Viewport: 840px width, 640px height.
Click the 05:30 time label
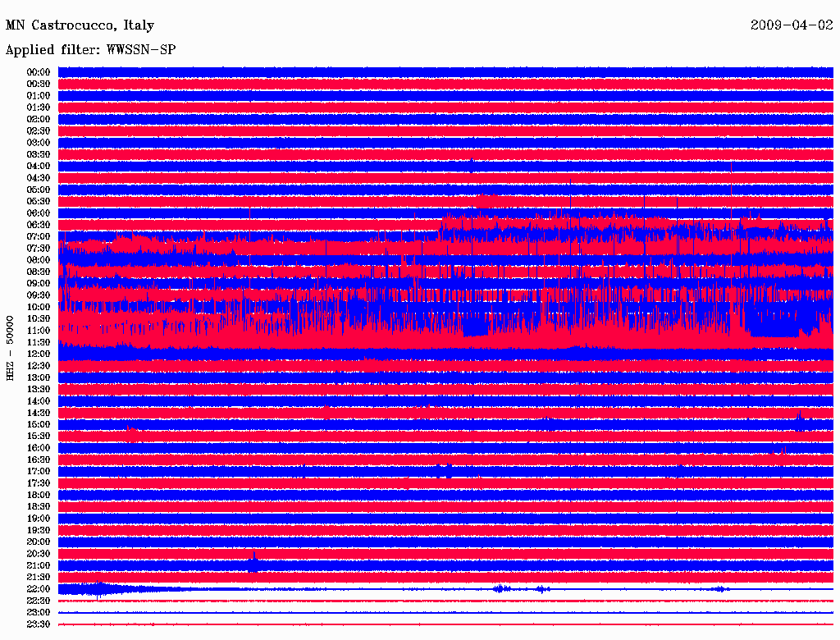(39, 201)
